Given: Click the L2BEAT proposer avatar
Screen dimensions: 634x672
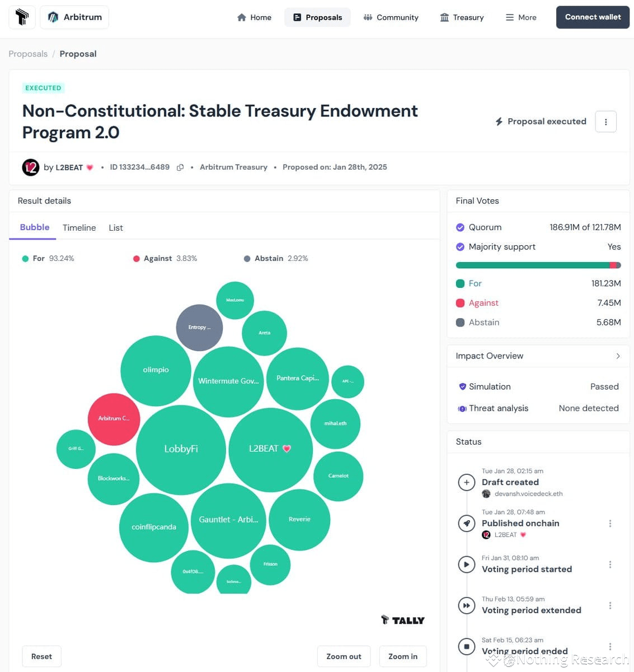Looking at the screenshot, I should (31, 167).
